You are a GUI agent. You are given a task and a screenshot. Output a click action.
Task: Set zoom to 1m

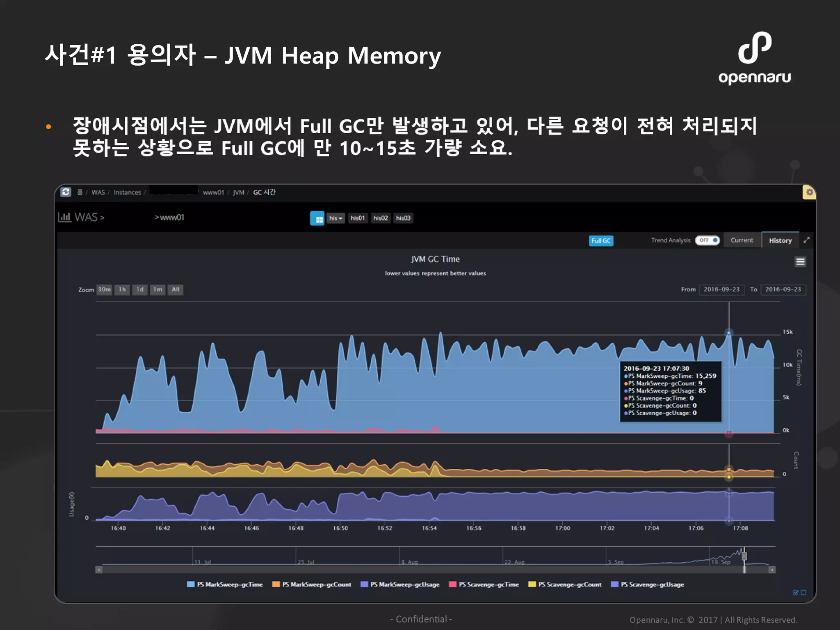click(157, 290)
